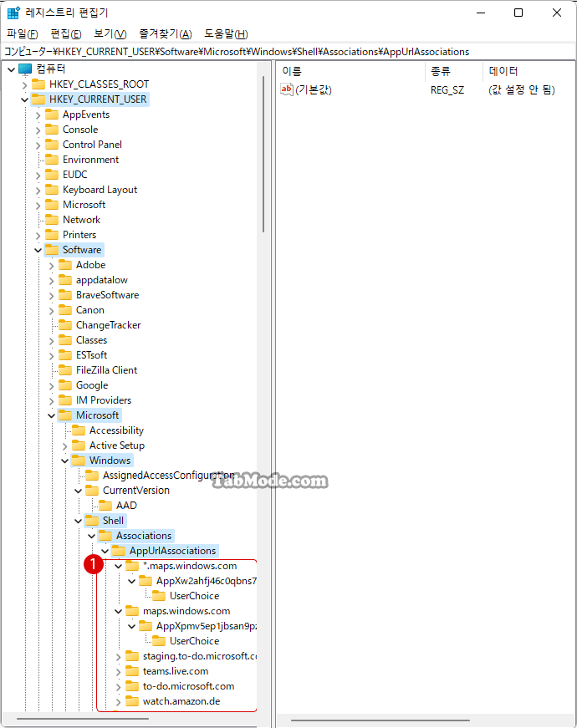577x728 pixels.
Task: Click the AssignedAccessConfiguration folder icon
Action: (x=92, y=475)
